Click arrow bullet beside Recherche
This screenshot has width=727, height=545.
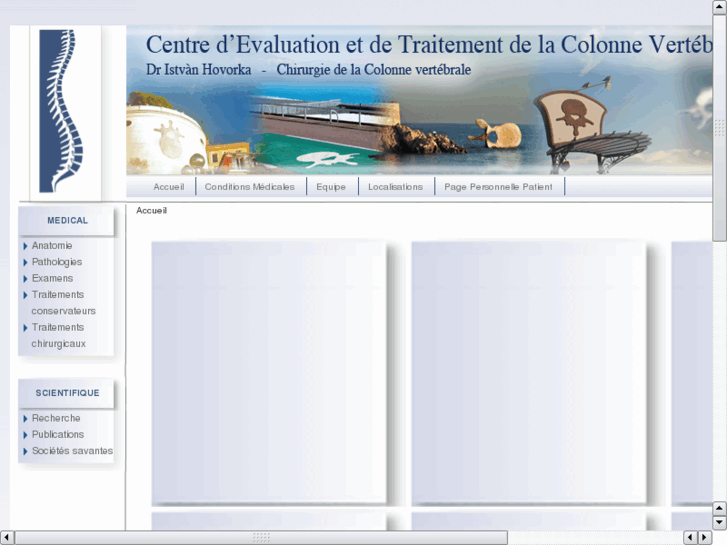coord(25,419)
